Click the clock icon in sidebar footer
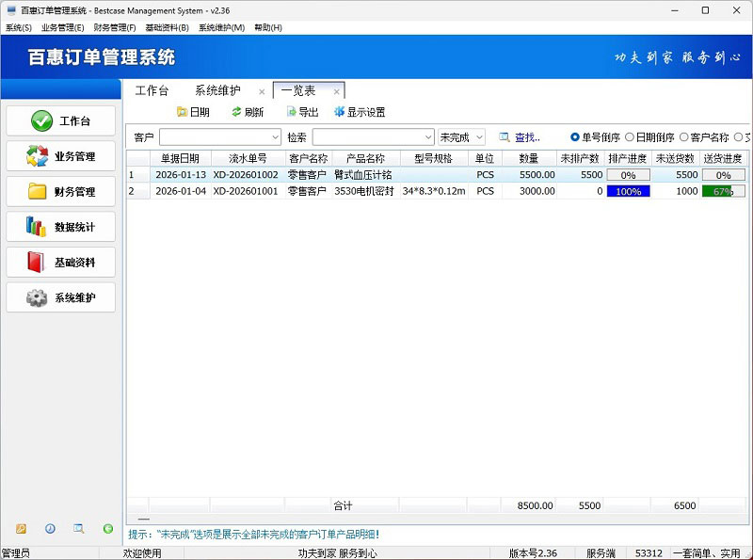Viewport: 753px width, 560px height. tap(50, 529)
